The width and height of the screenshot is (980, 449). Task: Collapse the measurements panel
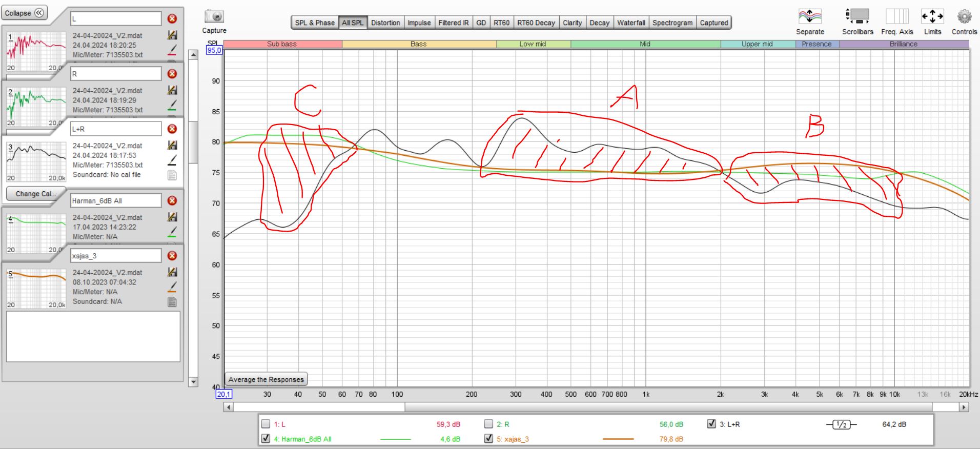point(25,13)
